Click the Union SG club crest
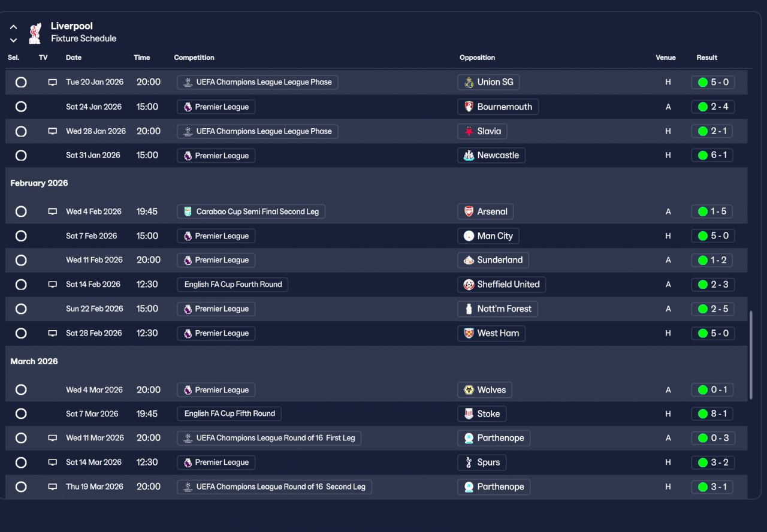 (x=469, y=82)
